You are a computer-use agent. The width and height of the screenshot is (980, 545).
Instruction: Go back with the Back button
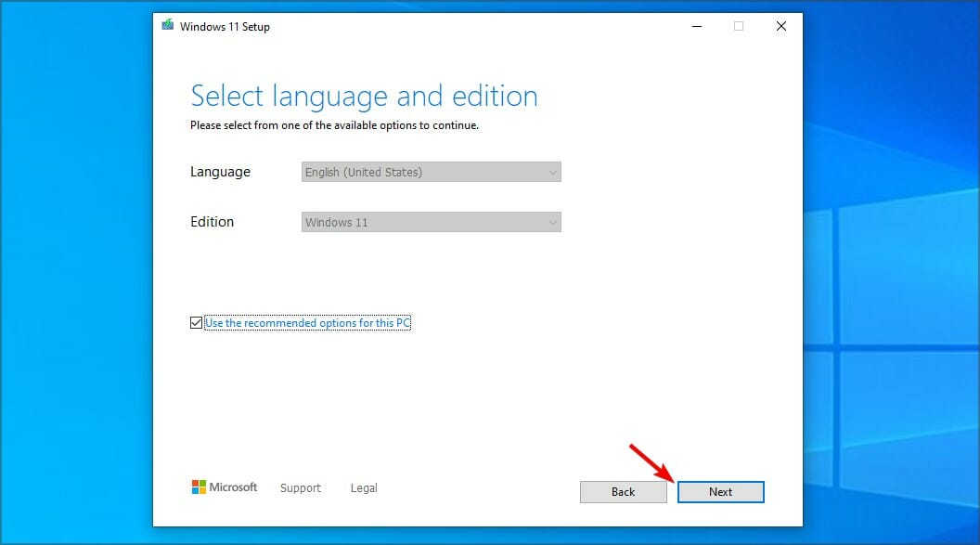[x=623, y=492]
